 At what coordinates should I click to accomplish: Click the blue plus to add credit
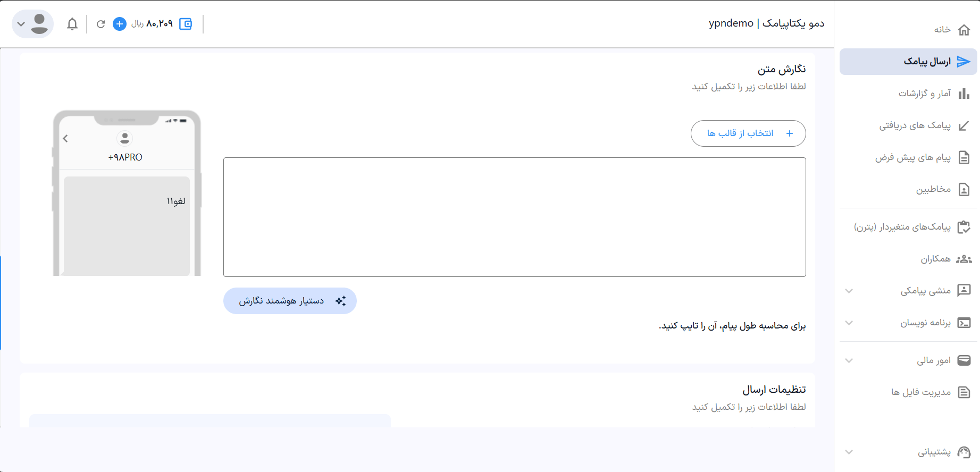tap(120, 24)
